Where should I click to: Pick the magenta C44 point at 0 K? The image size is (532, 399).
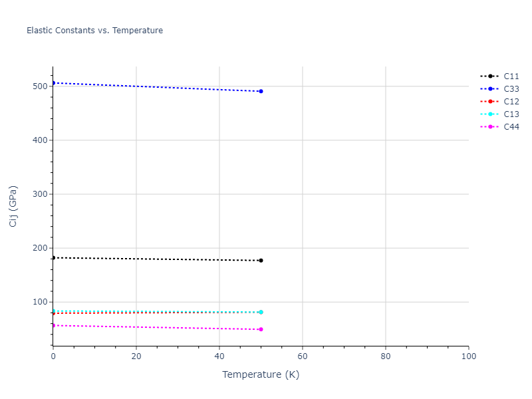(x=53, y=325)
